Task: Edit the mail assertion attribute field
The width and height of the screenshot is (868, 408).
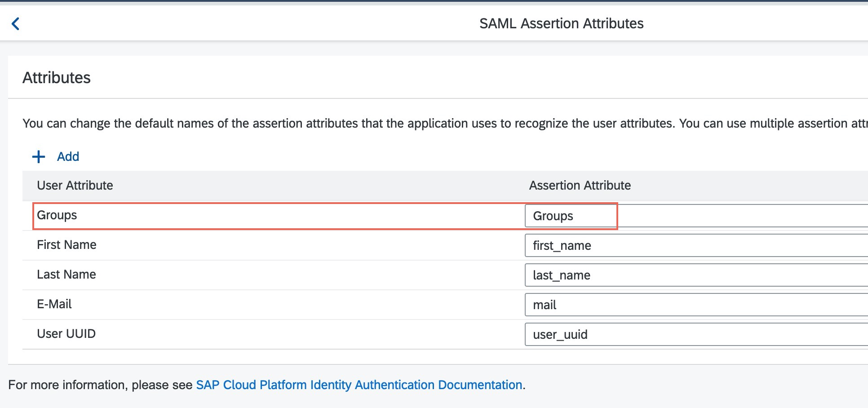Action: click(695, 305)
